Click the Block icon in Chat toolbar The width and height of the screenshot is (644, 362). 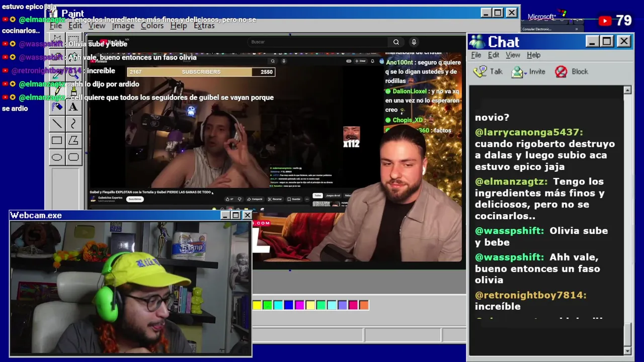click(561, 71)
